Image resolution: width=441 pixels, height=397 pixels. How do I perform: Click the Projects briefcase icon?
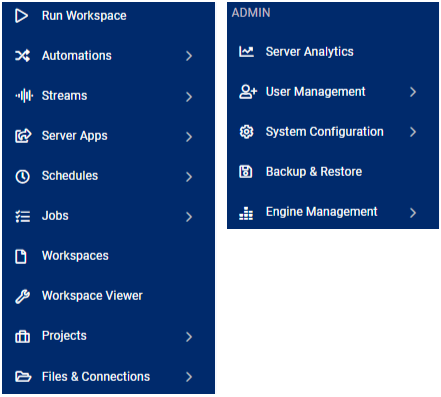click(22, 336)
